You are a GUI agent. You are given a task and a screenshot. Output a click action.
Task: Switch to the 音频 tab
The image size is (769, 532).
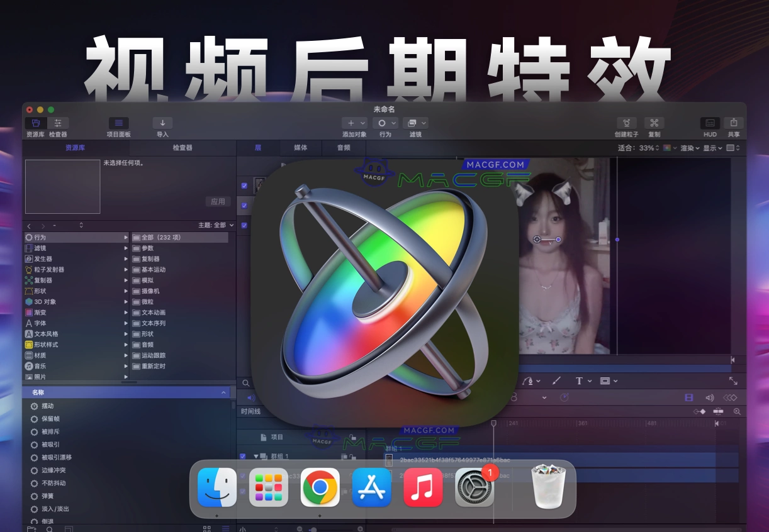coord(344,148)
